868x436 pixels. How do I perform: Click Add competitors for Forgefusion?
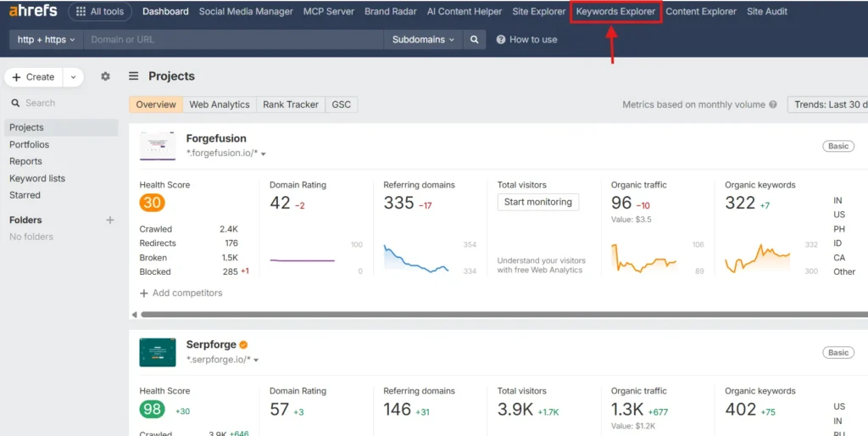coord(181,293)
